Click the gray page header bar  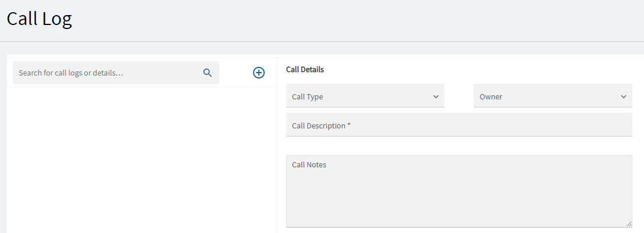point(349,20)
